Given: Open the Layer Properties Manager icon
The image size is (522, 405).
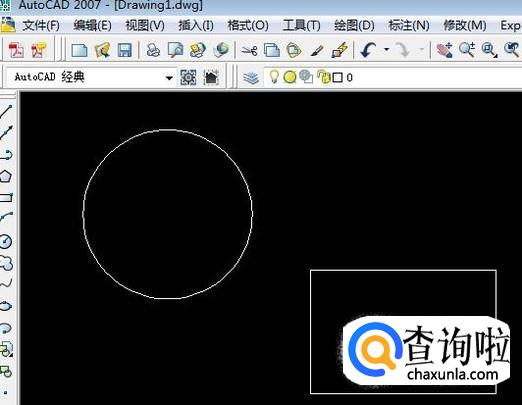Looking at the screenshot, I should click(251, 78).
